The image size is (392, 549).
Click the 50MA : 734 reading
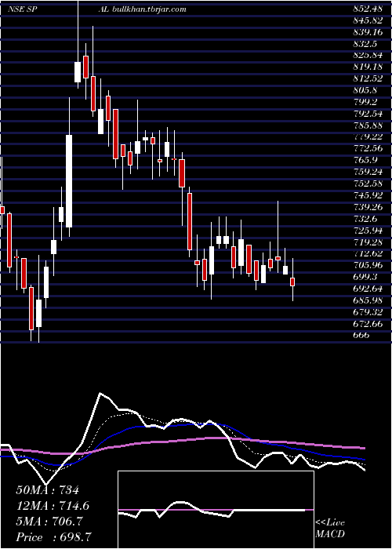coord(48,490)
